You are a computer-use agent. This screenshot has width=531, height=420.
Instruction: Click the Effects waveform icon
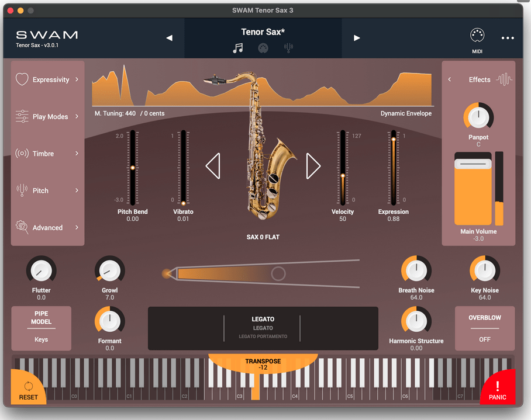[504, 79]
